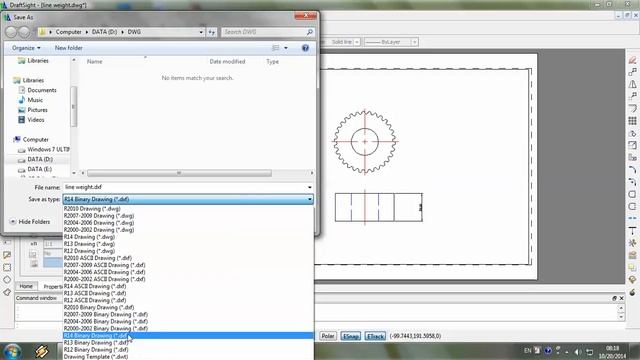Select the Delete eraser tool in right toolbar
The width and height of the screenshot is (640, 360).
632,60
